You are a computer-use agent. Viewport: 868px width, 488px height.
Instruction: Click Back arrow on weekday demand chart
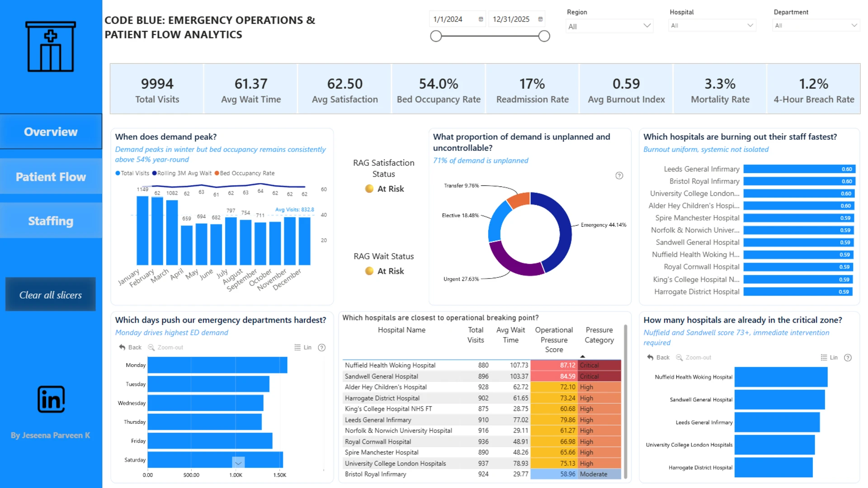[x=130, y=347]
